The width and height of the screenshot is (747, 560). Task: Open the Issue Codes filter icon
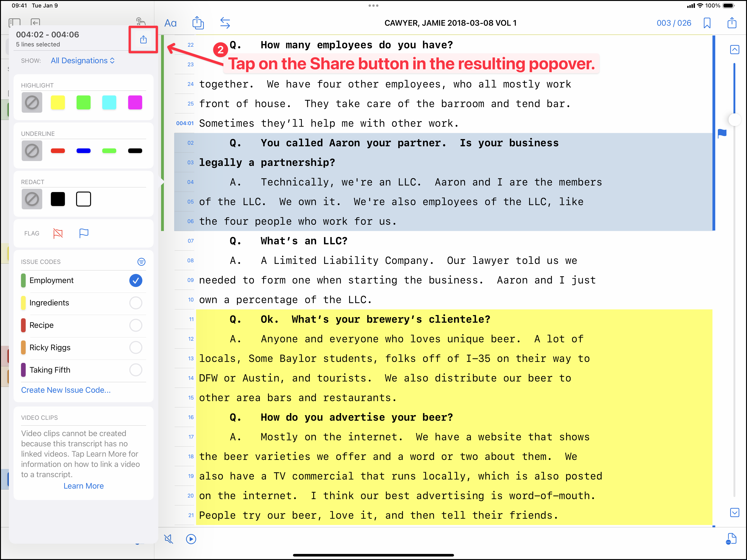[x=141, y=262]
